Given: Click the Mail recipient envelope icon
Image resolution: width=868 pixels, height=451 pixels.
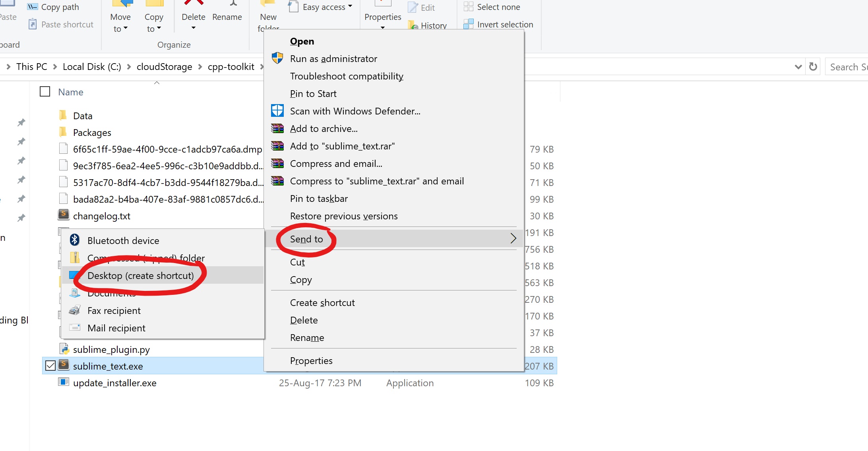Looking at the screenshot, I should (x=75, y=327).
